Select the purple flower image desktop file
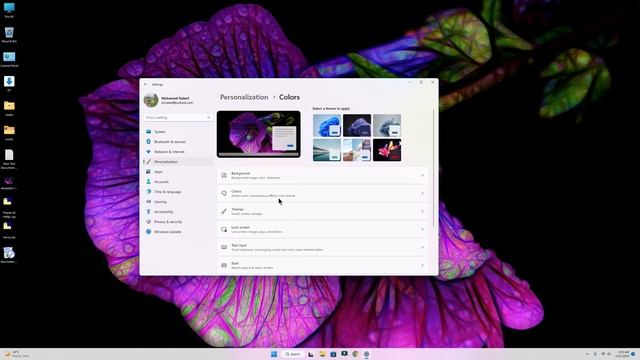 (x=9, y=183)
